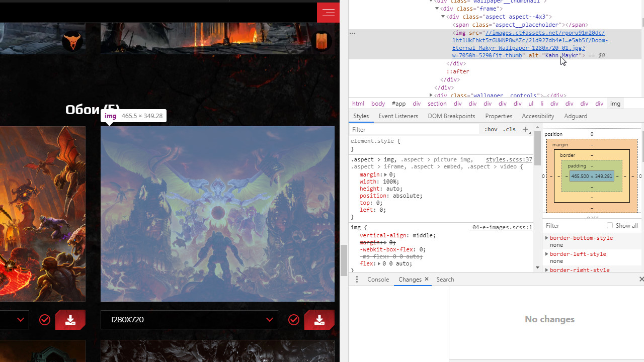Viewport: 644px width, 362px height.
Task: Open the drawer three-dot menu
Action: coord(357,280)
